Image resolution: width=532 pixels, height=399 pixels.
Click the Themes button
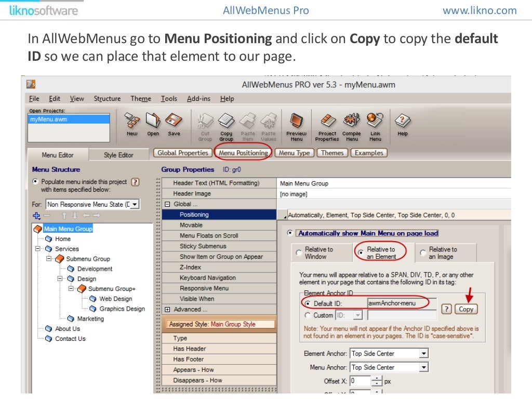click(x=332, y=153)
